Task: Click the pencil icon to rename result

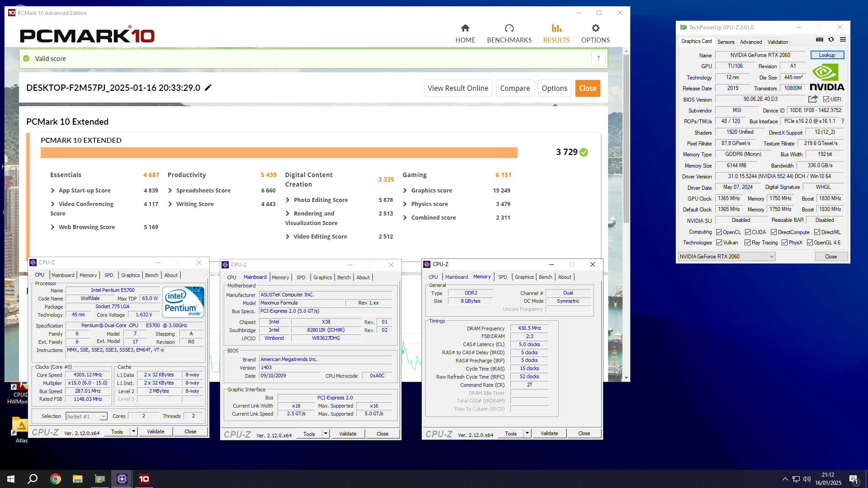Action: [208, 88]
